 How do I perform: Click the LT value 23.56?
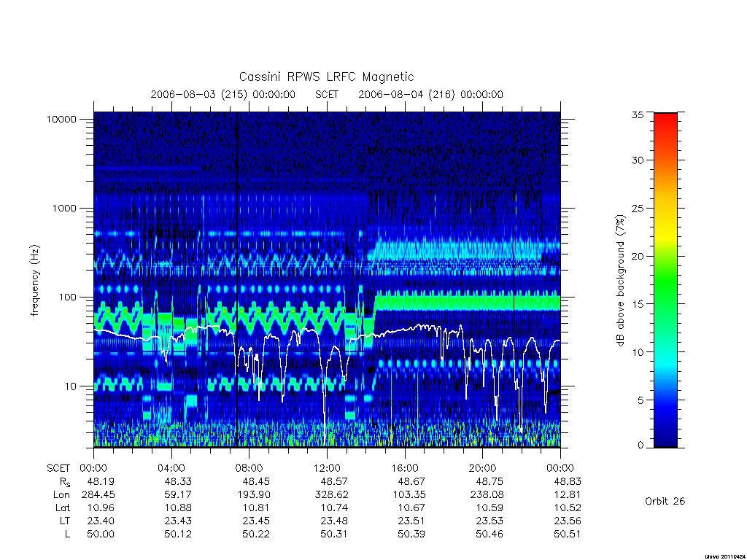pyautogui.click(x=568, y=521)
